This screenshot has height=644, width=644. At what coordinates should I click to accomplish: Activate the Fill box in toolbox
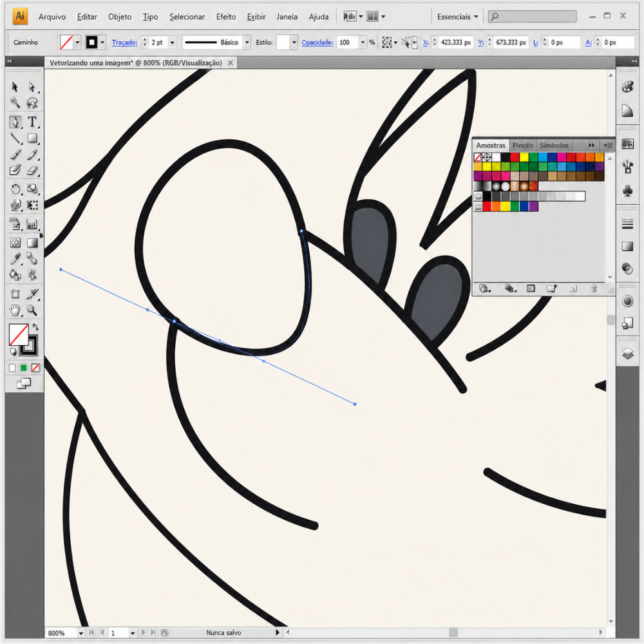(x=19, y=335)
